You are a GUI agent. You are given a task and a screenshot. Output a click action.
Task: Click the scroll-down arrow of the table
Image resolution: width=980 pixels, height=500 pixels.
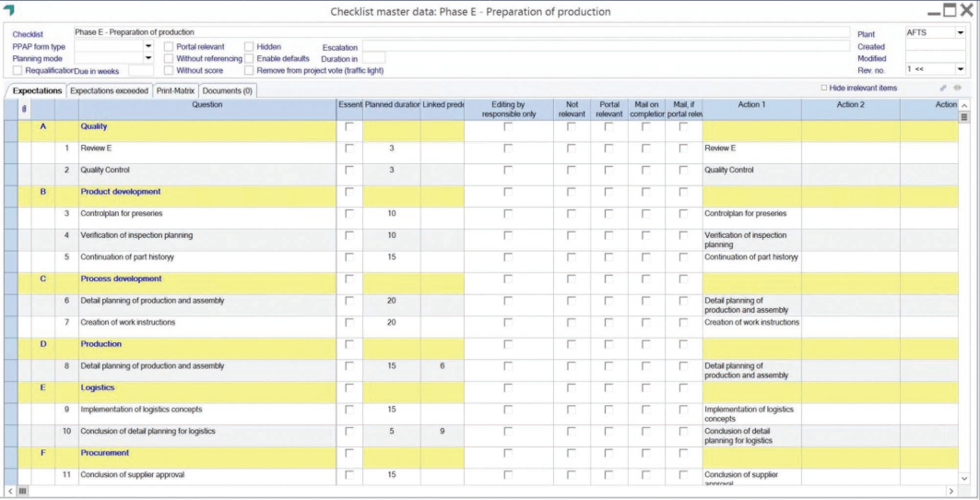tap(963, 478)
